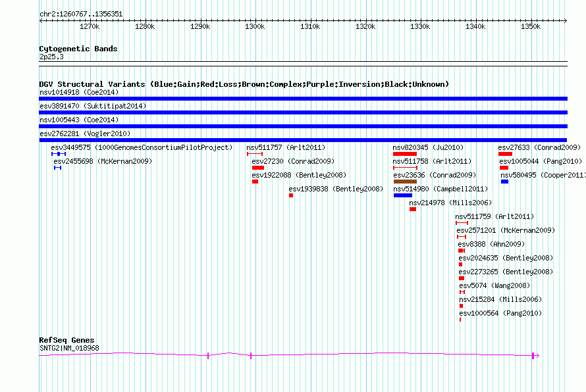Open nsv511758 (Arlt2011) label
The height and width of the screenshot is (392, 586).
pyautogui.click(x=432, y=161)
